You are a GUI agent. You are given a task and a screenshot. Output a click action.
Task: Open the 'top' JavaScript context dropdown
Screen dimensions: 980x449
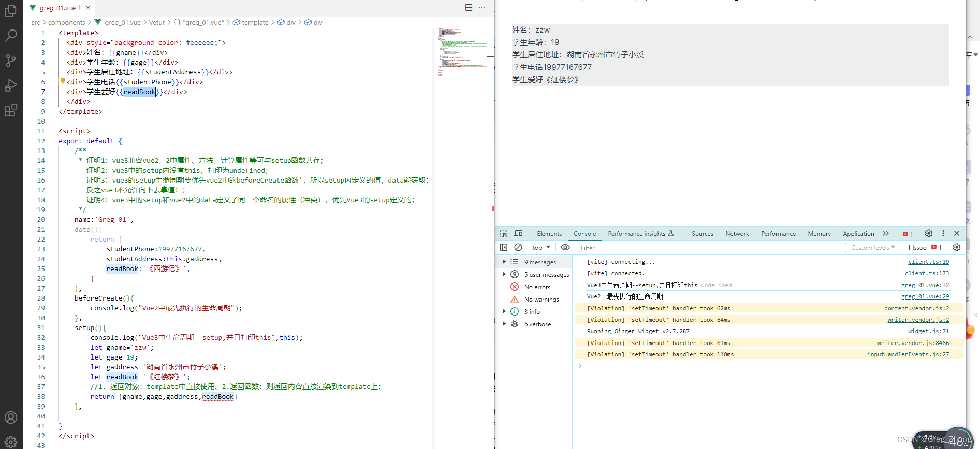click(541, 248)
